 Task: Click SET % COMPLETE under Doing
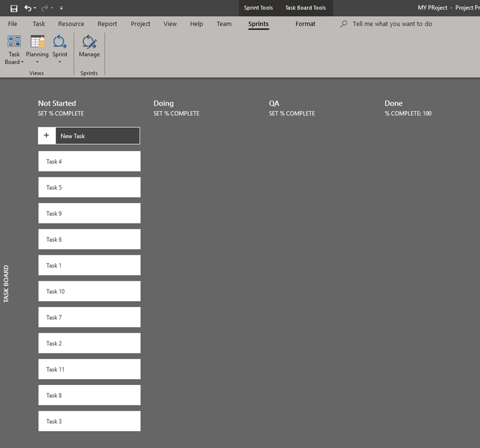pyautogui.click(x=176, y=114)
